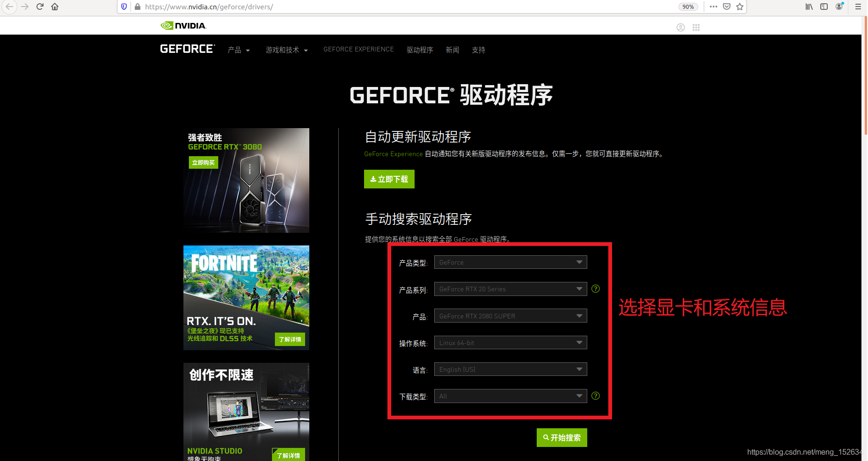Open the 产品系列 RTX 20 Series dropdown
868x461 pixels.
[511, 289]
